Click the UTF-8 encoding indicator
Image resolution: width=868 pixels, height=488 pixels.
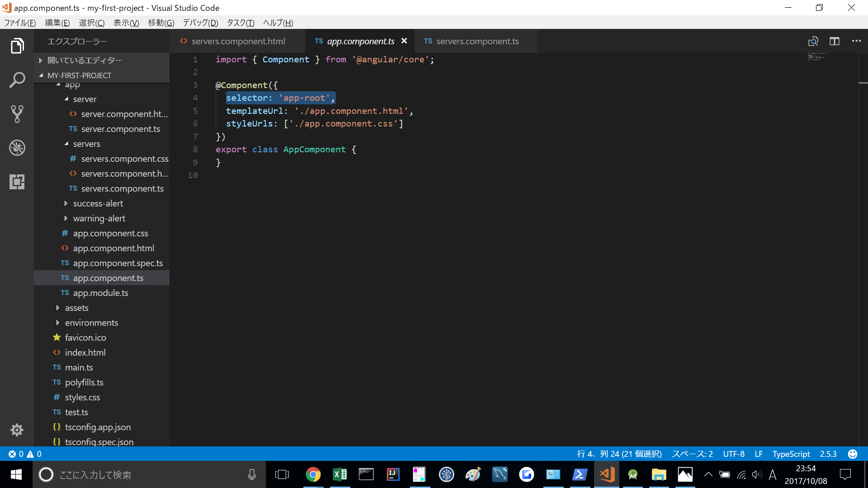(733, 454)
